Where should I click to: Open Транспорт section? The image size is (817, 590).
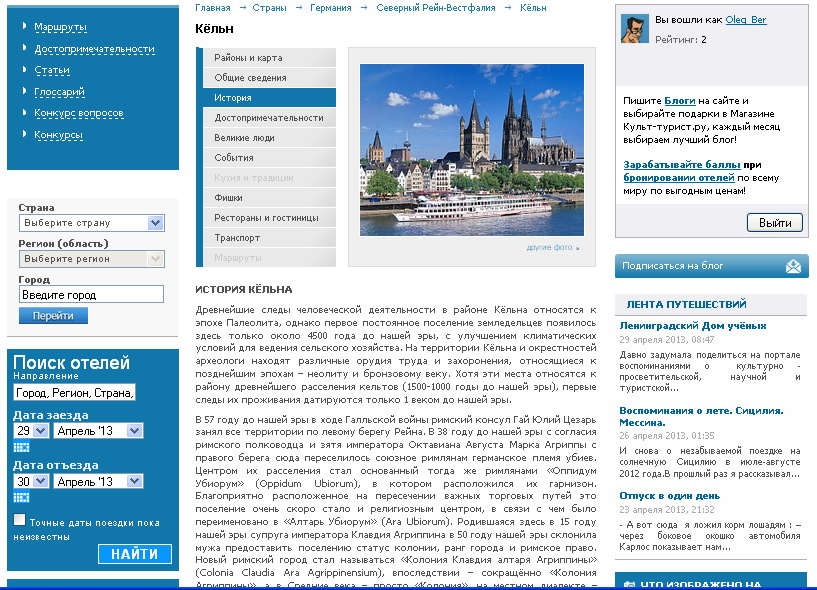[x=269, y=238]
